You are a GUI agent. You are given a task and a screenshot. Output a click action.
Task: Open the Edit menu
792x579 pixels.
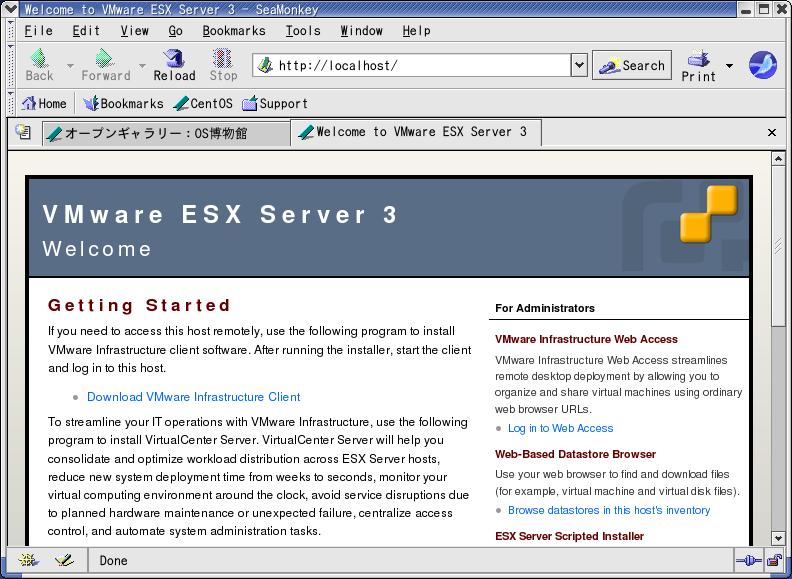pyautogui.click(x=86, y=31)
